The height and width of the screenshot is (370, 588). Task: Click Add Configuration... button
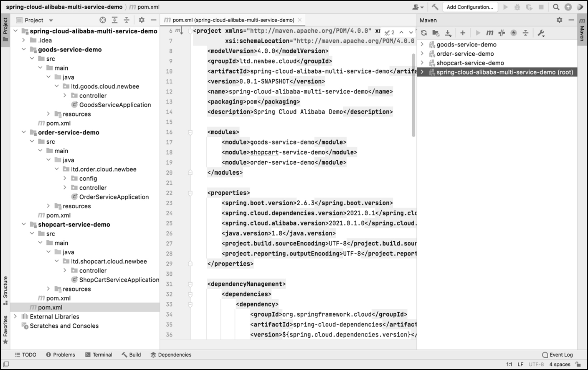pos(470,7)
